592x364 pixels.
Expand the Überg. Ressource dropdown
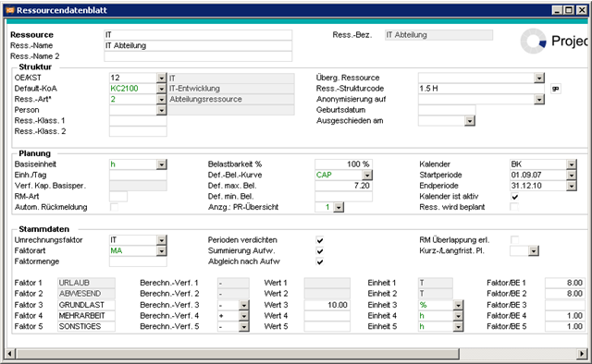coord(539,78)
